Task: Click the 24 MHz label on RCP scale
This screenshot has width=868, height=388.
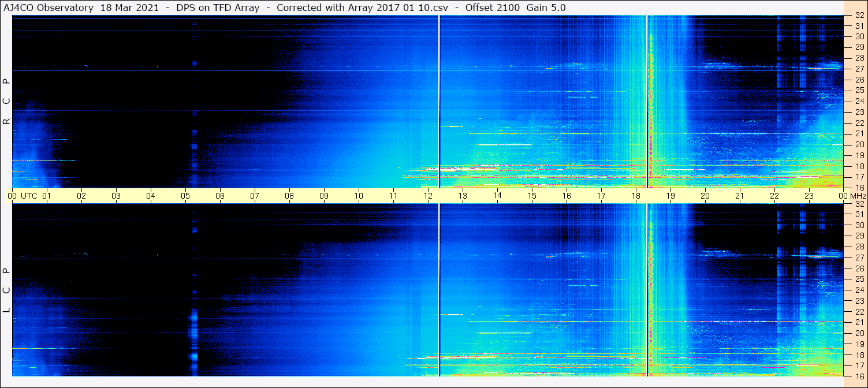Action: (x=859, y=101)
